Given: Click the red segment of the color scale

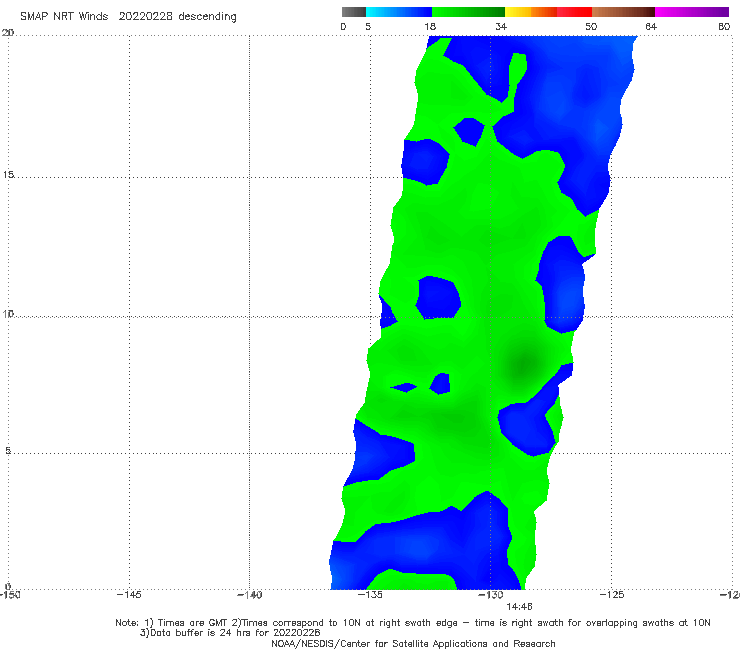Looking at the screenshot, I should point(574,12).
